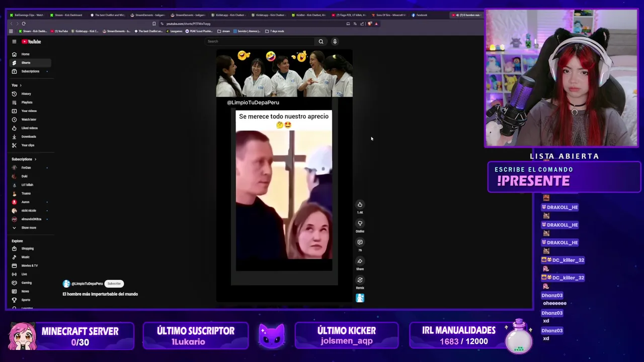Go to Home in YouTube sidebar
Viewport: 644px width, 362px height.
tap(30, 54)
